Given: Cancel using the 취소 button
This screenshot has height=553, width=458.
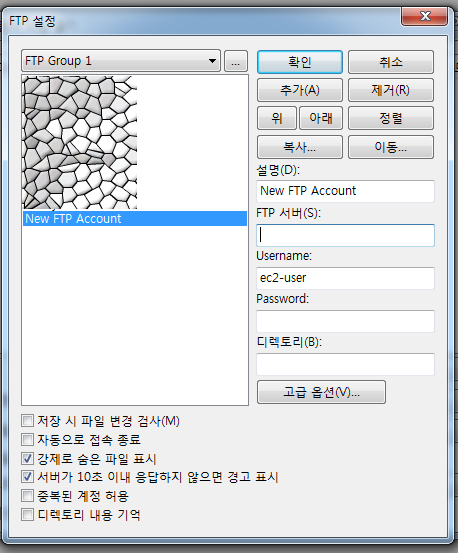Looking at the screenshot, I should coord(391,62).
